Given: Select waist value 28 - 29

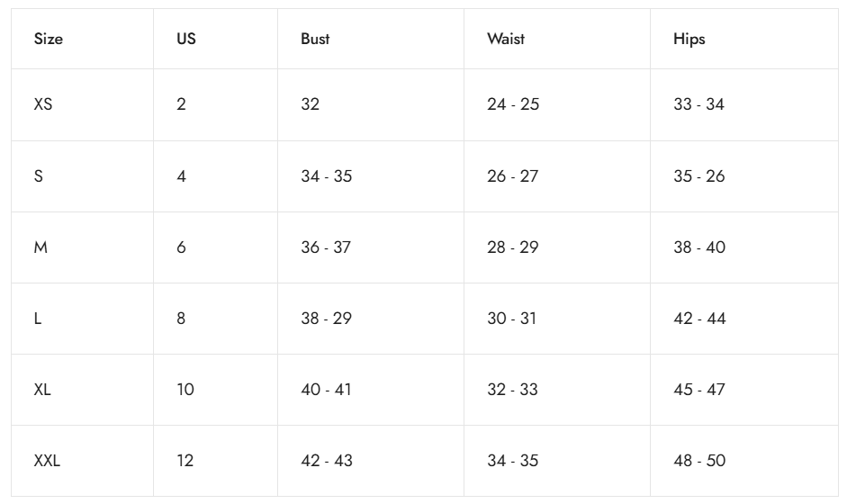Looking at the screenshot, I should pyautogui.click(x=513, y=247).
